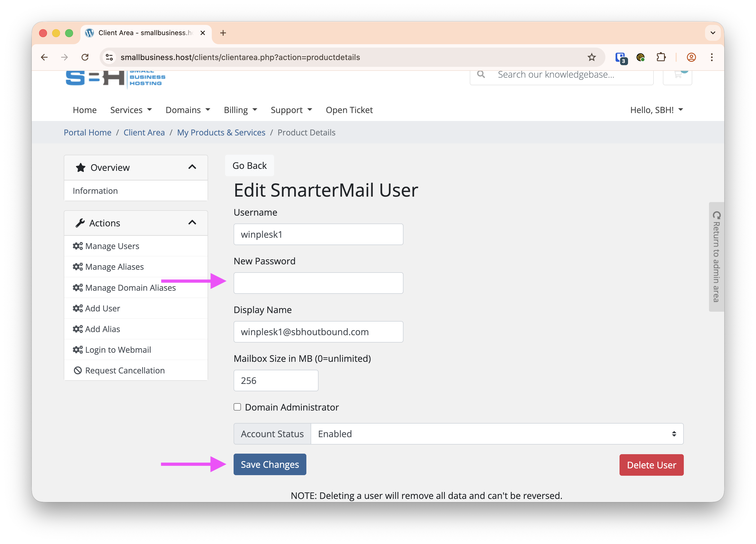
Task: Click the shopping cart icon
Action: [677, 75]
